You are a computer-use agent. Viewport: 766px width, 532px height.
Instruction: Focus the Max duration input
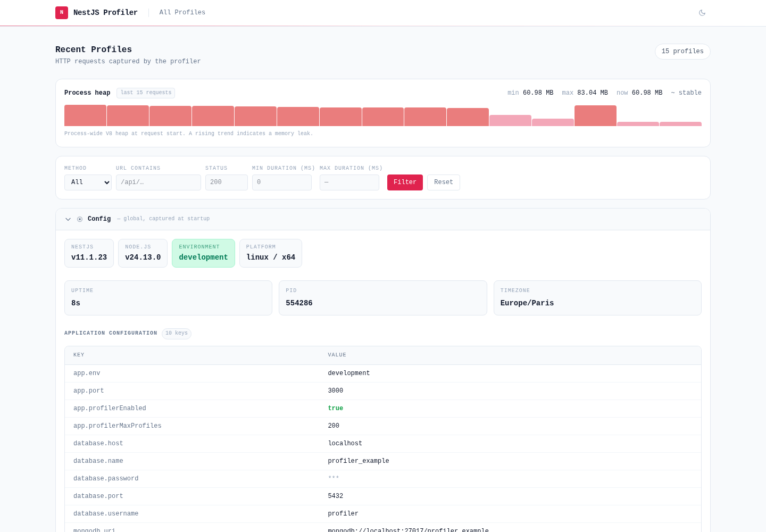click(349, 182)
